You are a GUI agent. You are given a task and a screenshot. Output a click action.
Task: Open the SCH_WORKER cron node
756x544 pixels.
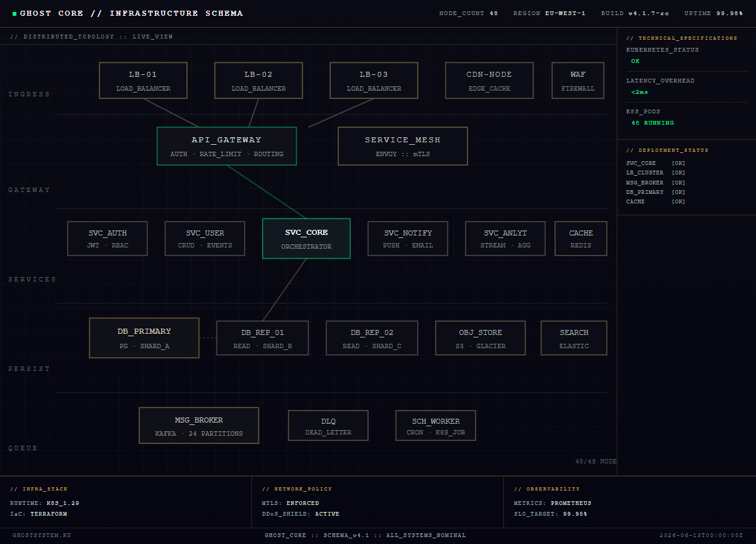coord(435,426)
